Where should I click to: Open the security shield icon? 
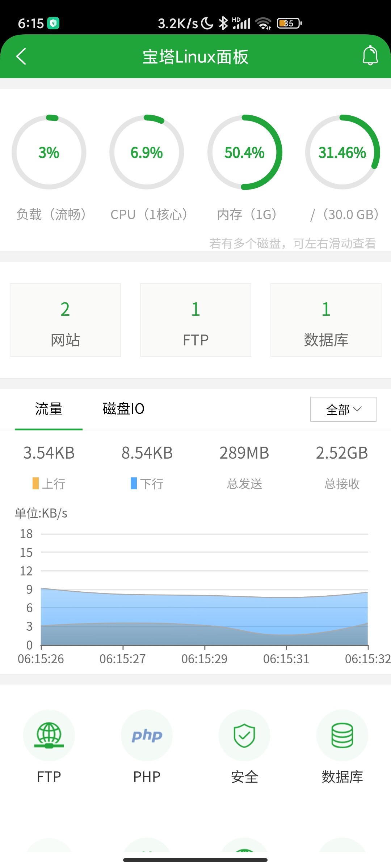click(x=244, y=736)
